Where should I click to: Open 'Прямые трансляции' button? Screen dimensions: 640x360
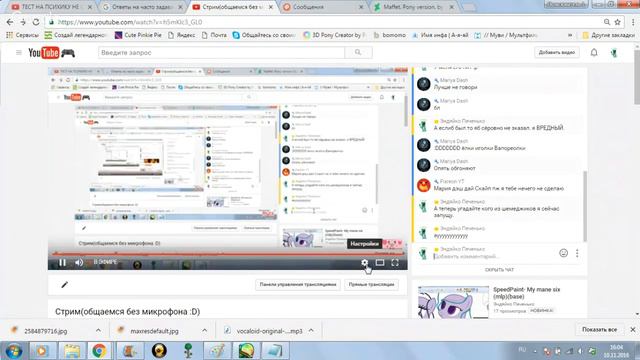(371, 284)
